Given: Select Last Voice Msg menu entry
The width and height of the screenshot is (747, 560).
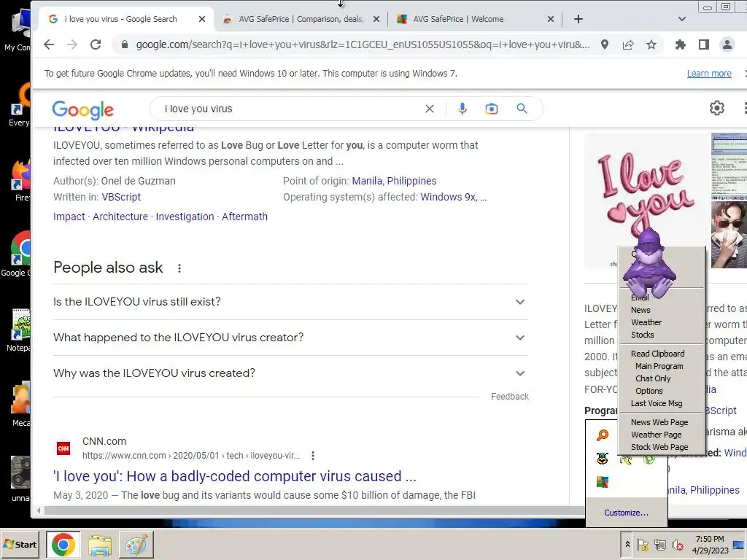Looking at the screenshot, I should tap(657, 403).
